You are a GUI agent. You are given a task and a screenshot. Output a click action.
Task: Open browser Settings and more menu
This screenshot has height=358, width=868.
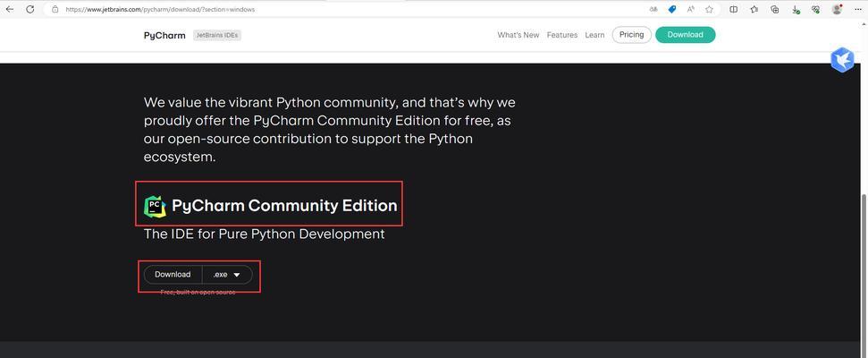pos(858,10)
